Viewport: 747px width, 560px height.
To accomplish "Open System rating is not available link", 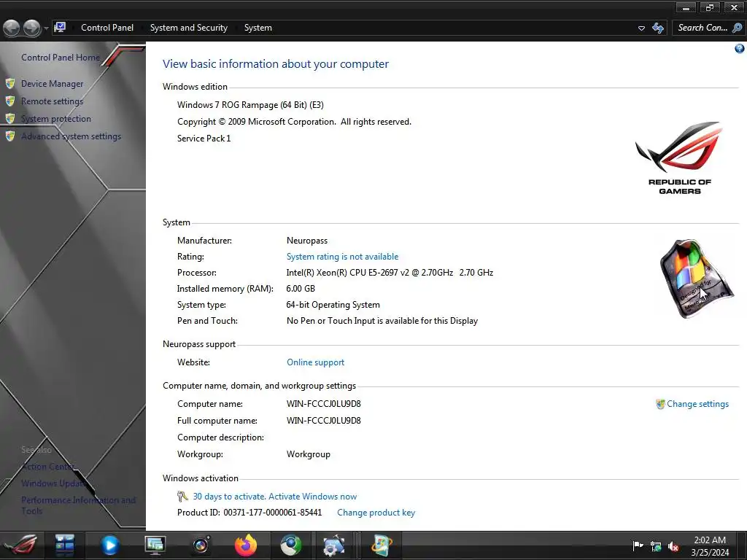I will click(x=343, y=257).
